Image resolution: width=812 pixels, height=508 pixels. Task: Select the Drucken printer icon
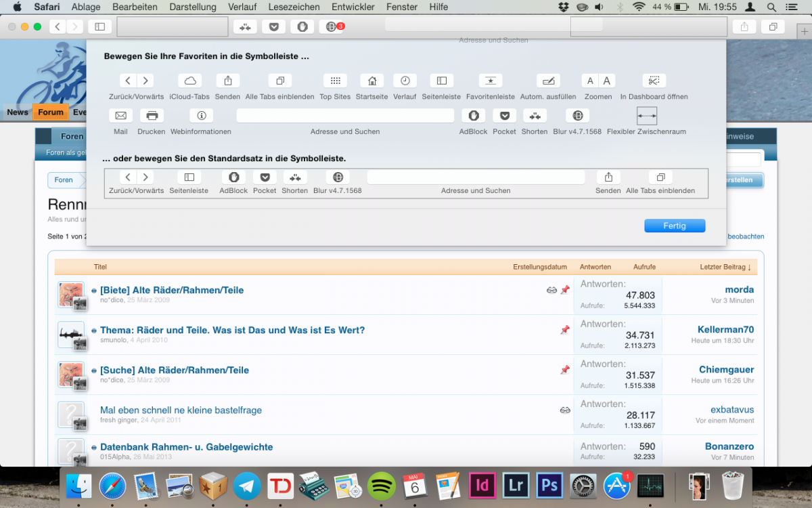[152, 116]
